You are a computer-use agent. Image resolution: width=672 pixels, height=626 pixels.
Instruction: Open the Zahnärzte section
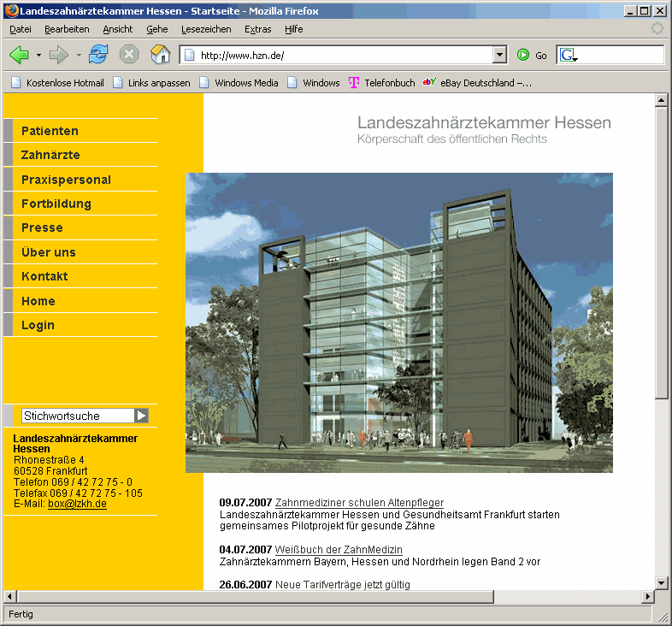click(50, 155)
